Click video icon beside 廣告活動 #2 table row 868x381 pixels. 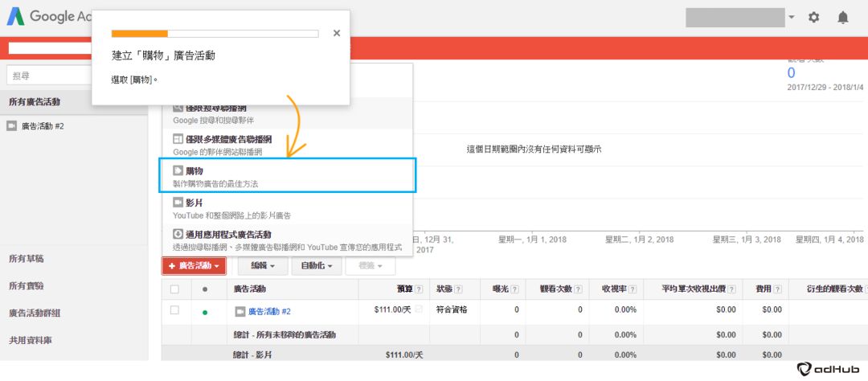[x=240, y=312]
